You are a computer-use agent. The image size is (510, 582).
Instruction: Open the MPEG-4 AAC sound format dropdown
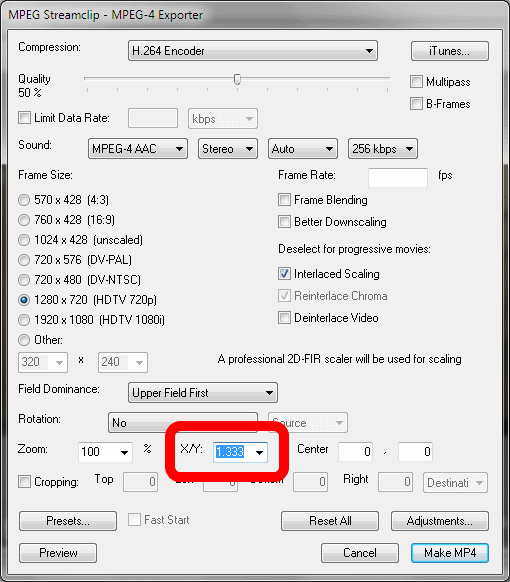(138, 149)
